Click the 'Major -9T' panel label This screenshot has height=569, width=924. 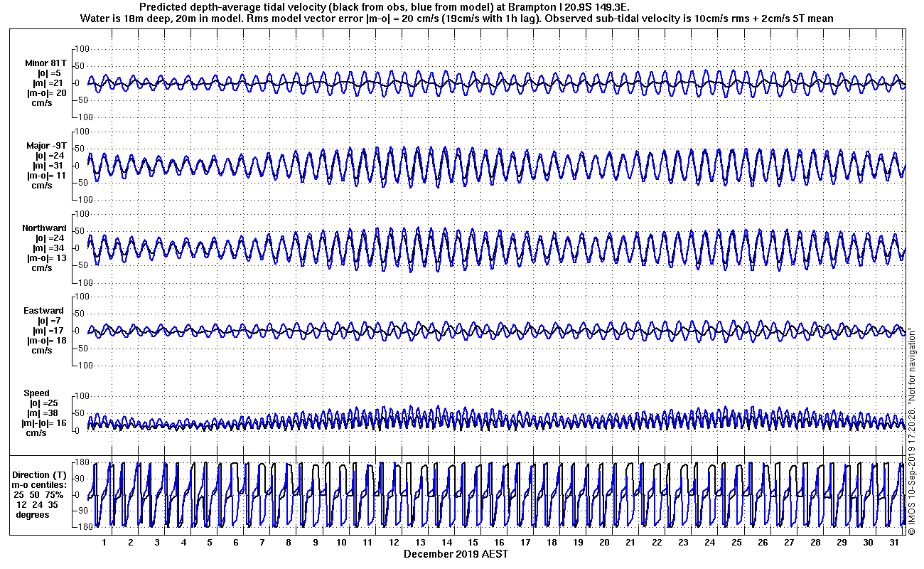click(x=47, y=146)
